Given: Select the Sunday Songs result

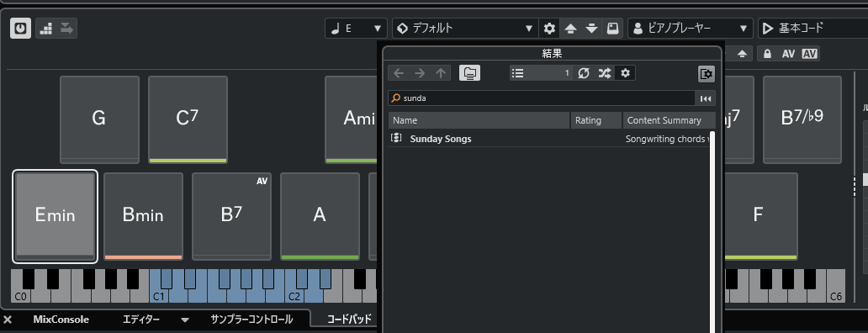Looking at the screenshot, I should click(x=441, y=139).
